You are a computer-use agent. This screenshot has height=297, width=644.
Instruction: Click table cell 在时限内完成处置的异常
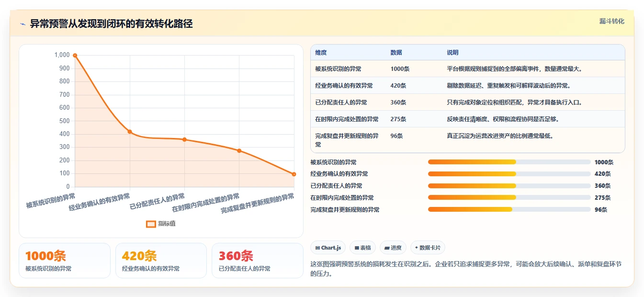(x=347, y=119)
